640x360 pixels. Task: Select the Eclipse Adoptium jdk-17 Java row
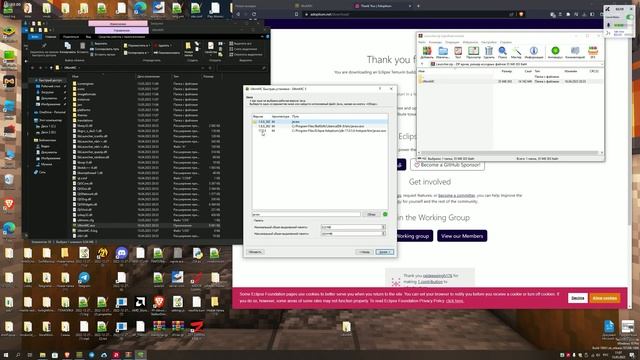tap(320, 131)
